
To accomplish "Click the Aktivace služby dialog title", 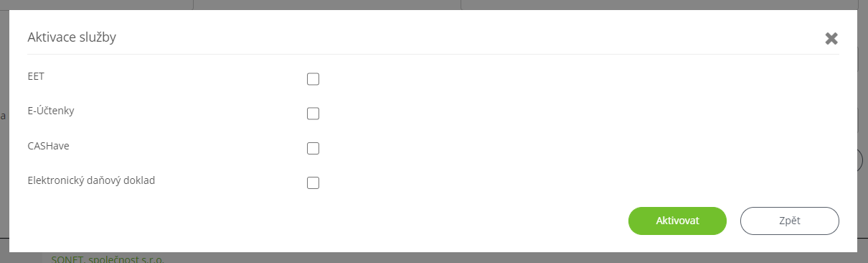I will [72, 37].
